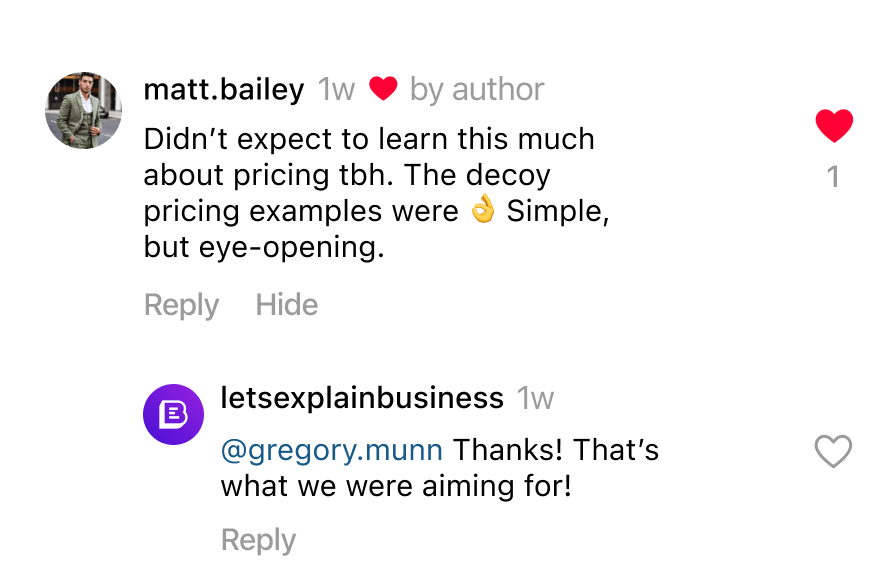The image size is (895, 568).
Task: Click the OK hand emoji in the comment
Action: coord(483,211)
